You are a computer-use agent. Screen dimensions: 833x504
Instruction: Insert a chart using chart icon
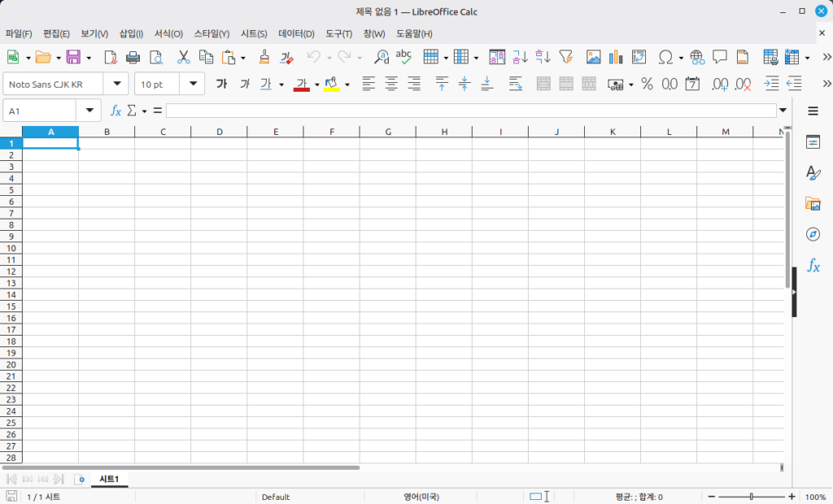(616, 58)
